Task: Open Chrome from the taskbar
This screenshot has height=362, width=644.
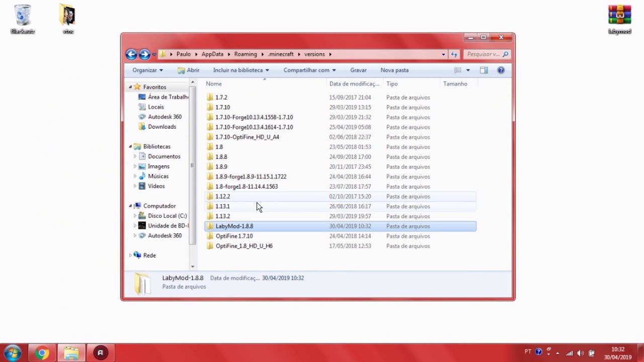Action: [42, 353]
